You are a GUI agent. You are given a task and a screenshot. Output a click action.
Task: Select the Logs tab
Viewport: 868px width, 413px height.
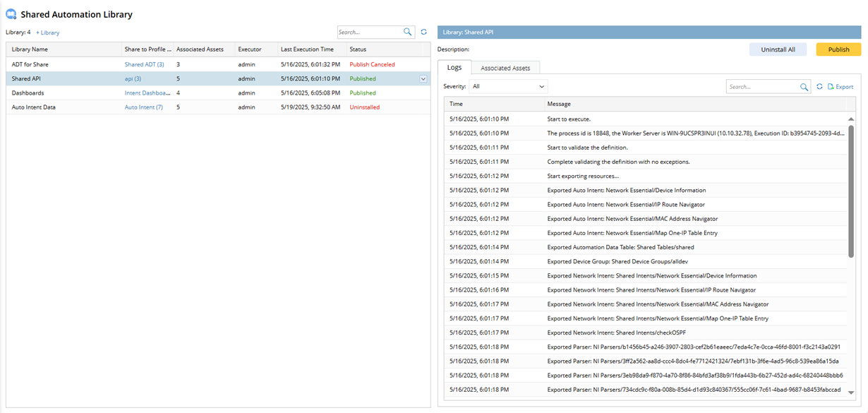(454, 68)
